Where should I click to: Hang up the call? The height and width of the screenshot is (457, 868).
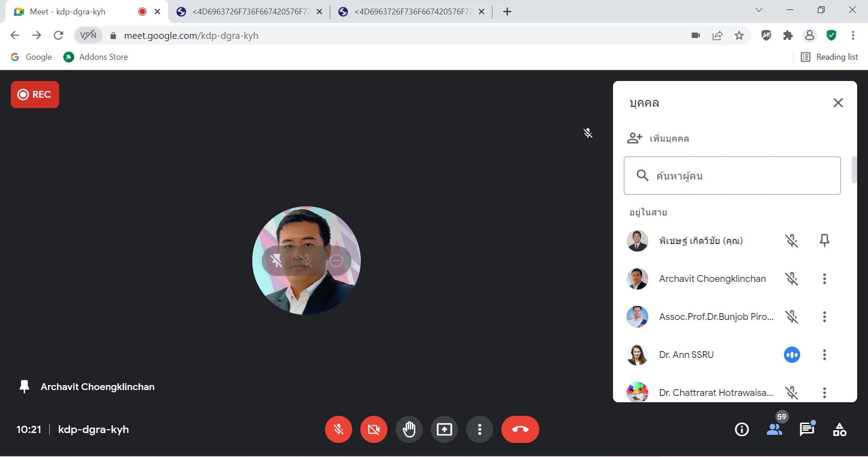520,429
